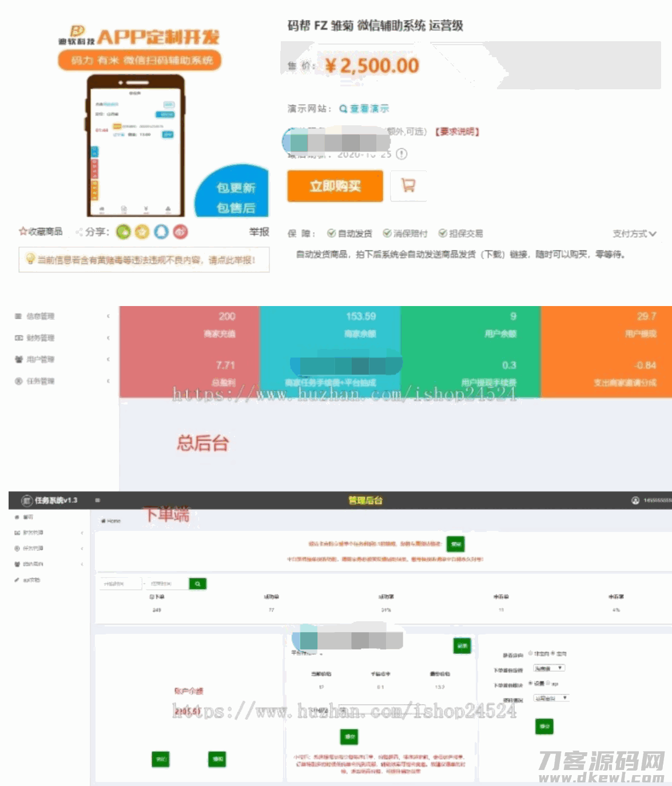Screen dimensions: 672x786
Task: Click the info icon beside the date
Action: (x=401, y=154)
